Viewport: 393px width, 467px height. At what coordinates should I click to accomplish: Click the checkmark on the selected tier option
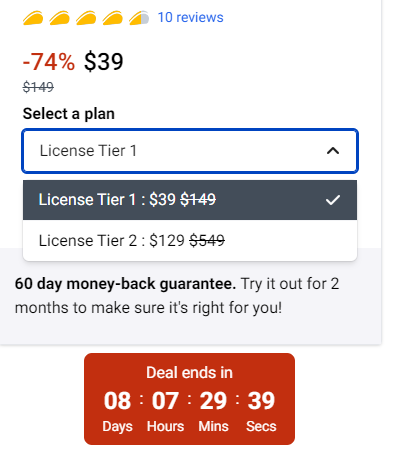point(333,200)
